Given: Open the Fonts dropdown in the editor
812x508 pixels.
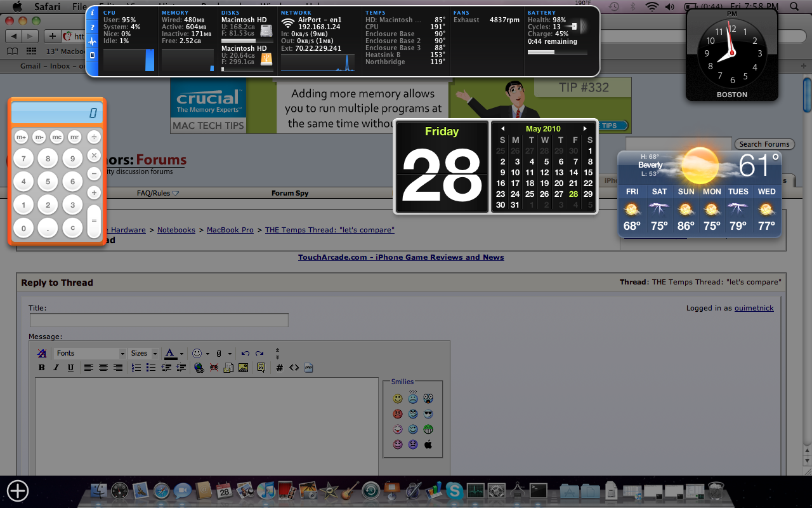Looking at the screenshot, I should pyautogui.click(x=90, y=353).
